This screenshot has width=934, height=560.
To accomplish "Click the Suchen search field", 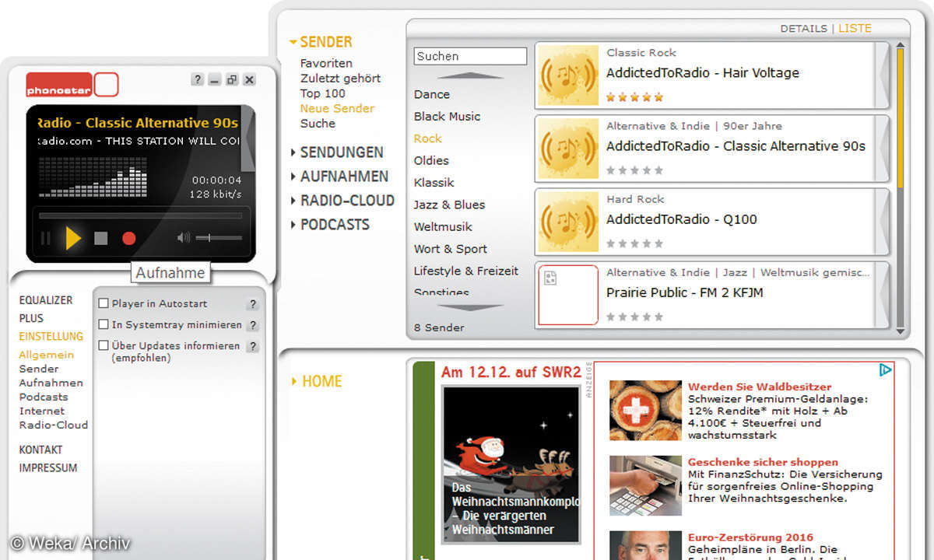I will coord(470,56).
